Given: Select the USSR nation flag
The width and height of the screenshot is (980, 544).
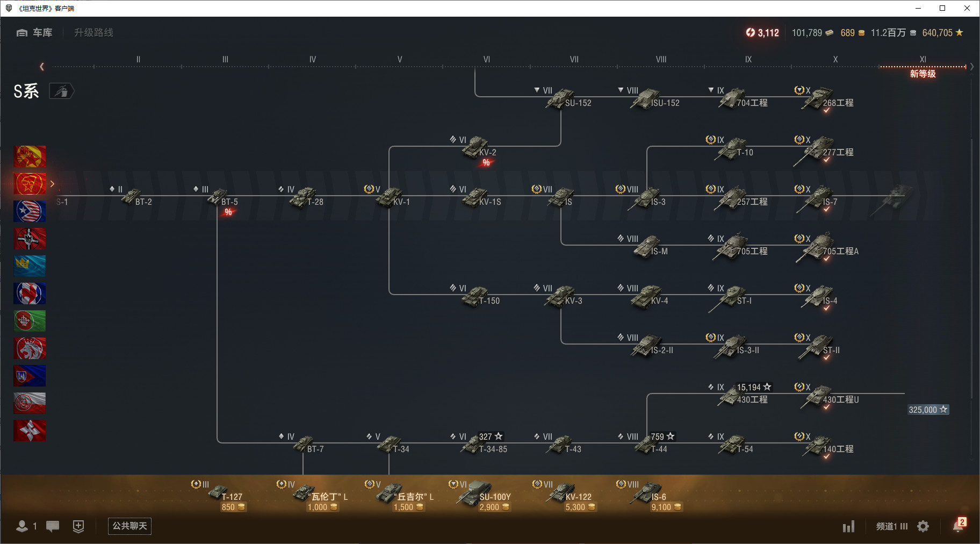Looking at the screenshot, I should [x=30, y=184].
